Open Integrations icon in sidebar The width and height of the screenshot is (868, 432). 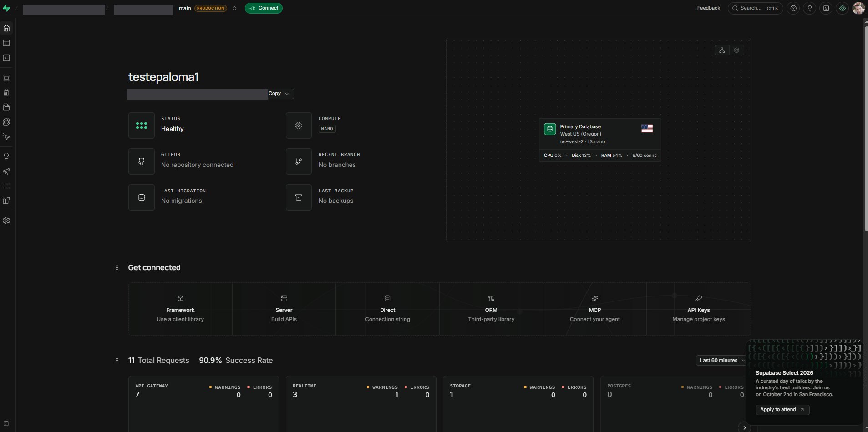(x=6, y=201)
